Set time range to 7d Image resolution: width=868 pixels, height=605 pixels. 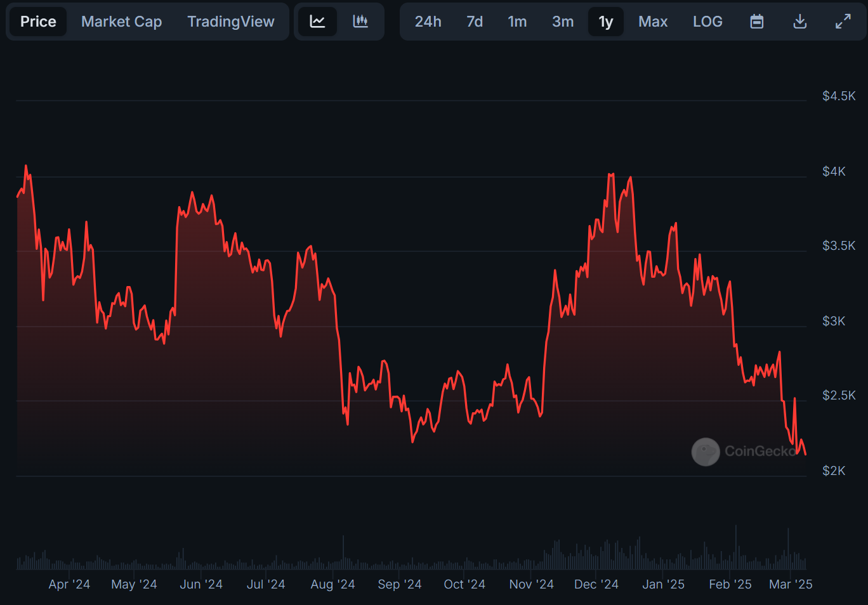point(475,22)
